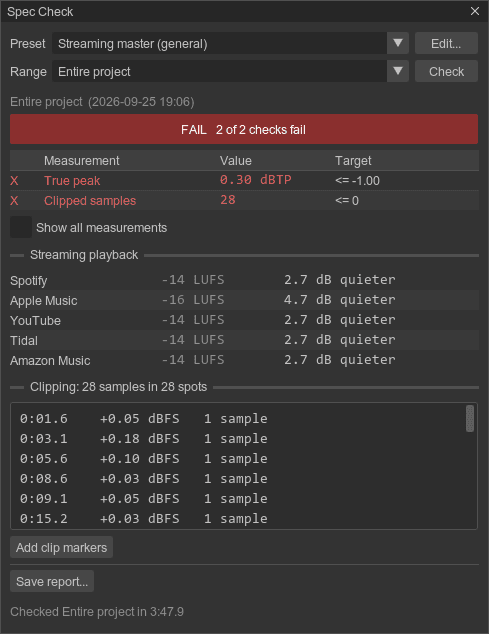Click the Streaming playback section header
Screen dimensions: 489x634
pyautogui.click(x=84, y=255)
